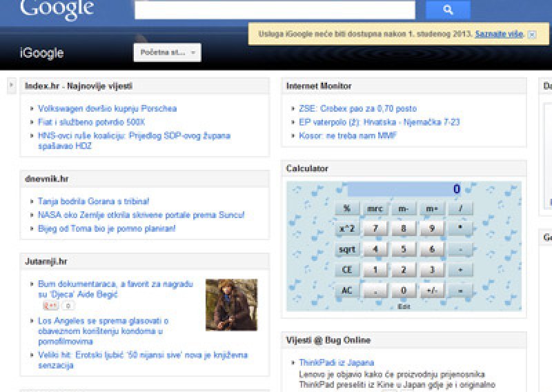Click the calculator x^2 key
The image size is (552, 392).
[347, 229]
